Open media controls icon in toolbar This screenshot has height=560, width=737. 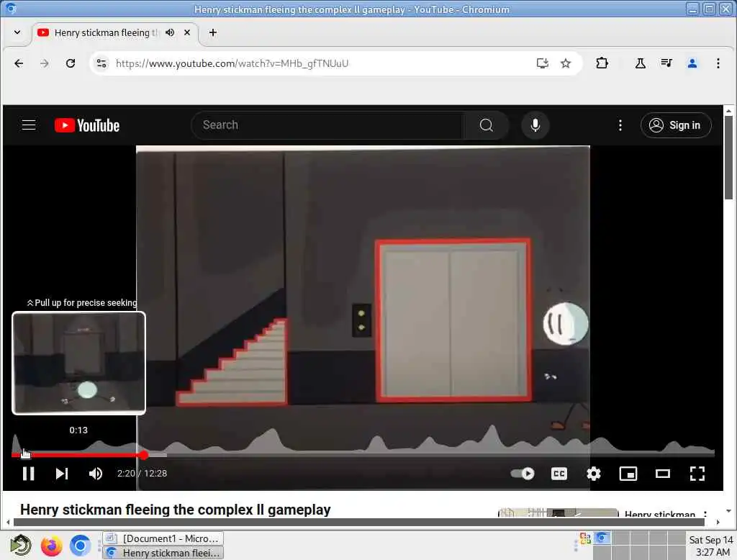[666, 63]
